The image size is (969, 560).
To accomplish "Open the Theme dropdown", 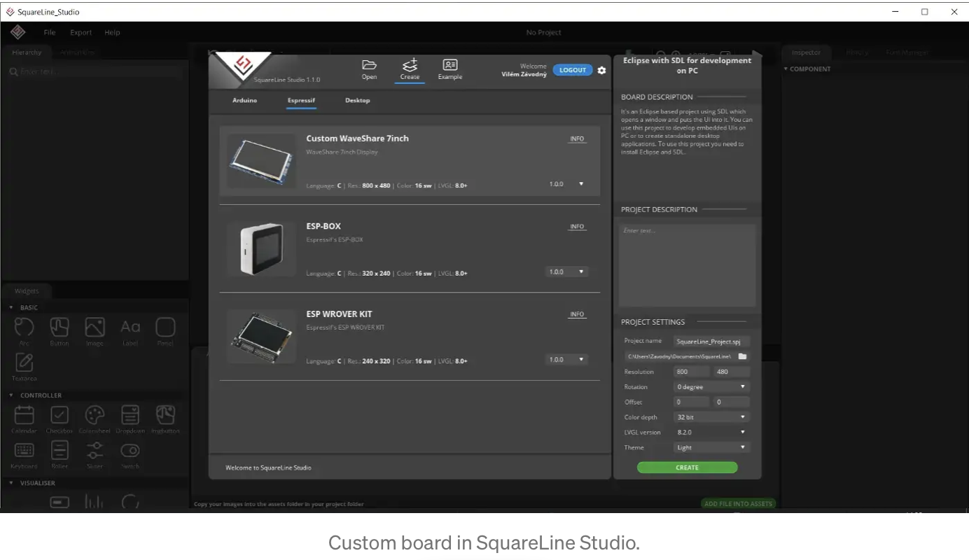I will pyautogui.click(x=711, y=447).
